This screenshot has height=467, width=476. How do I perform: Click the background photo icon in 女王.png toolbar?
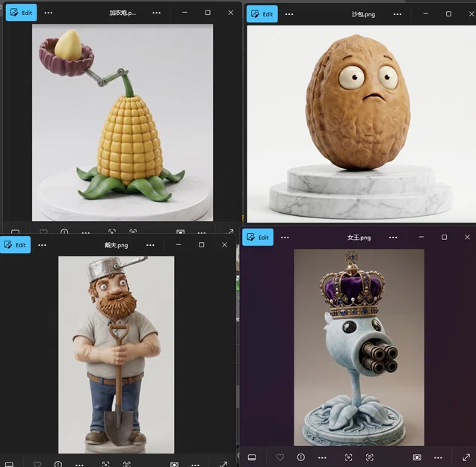pos(417,457)
